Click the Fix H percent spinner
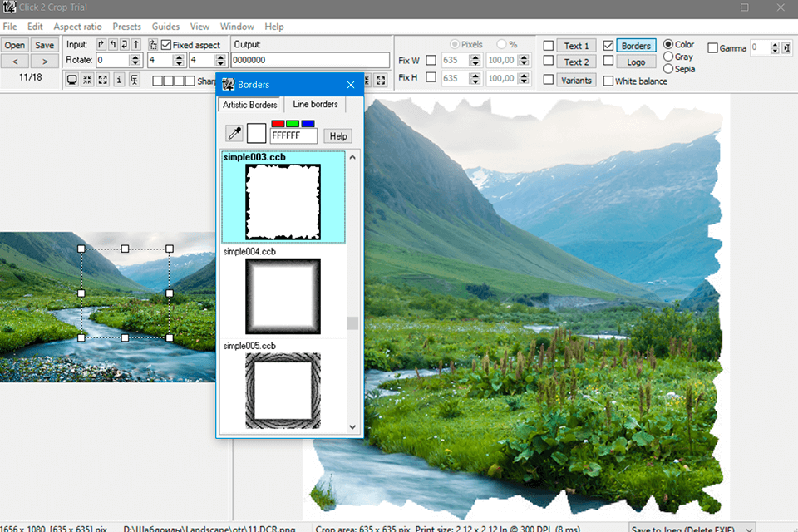 click(525, 78)
